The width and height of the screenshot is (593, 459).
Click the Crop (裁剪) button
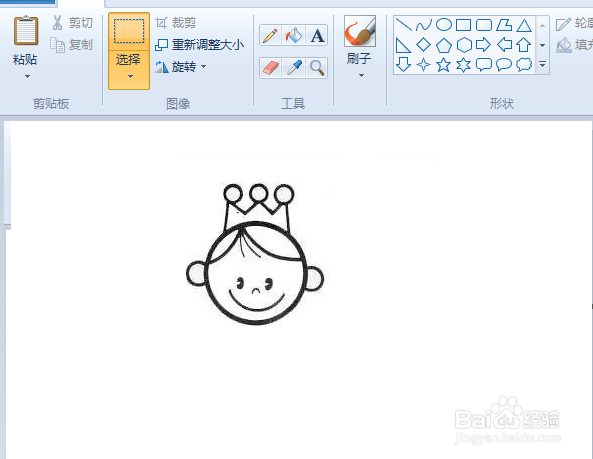tap(176, 23)
